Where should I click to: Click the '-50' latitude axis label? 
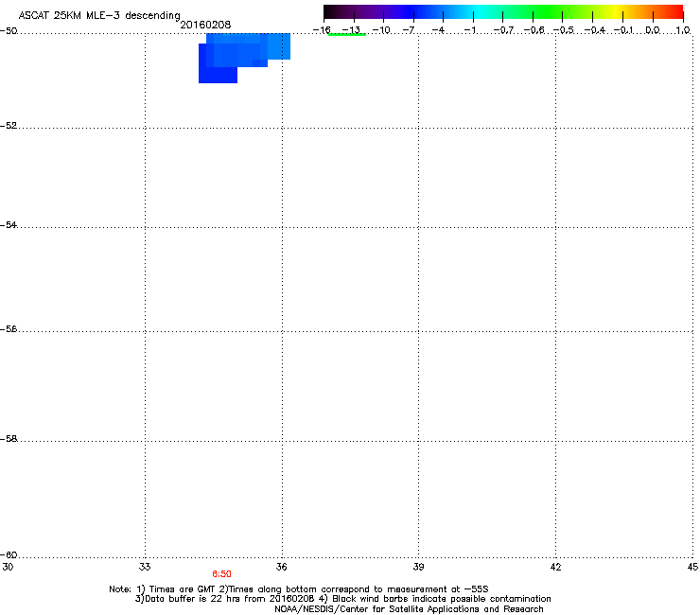(9, 31)
